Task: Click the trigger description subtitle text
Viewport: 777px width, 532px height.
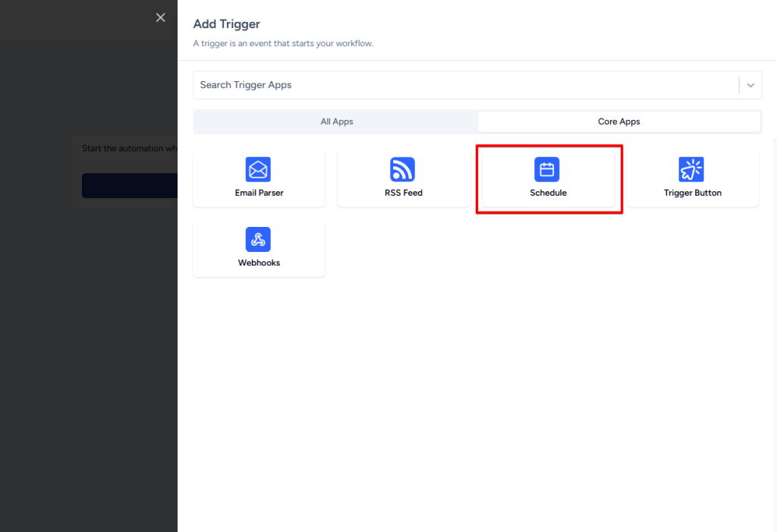Action: (283, 43)
